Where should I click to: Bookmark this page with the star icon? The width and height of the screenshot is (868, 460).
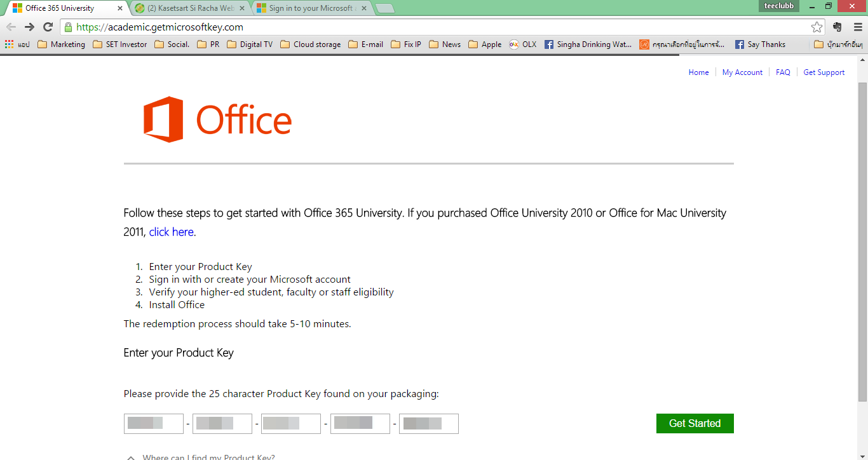817,27
